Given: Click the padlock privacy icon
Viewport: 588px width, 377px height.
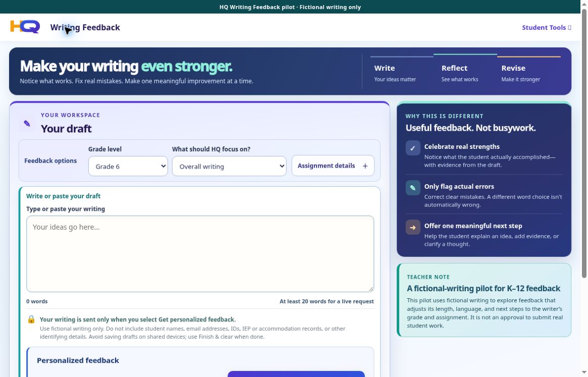Looking at the screenshot, I should tap(31, 319).
